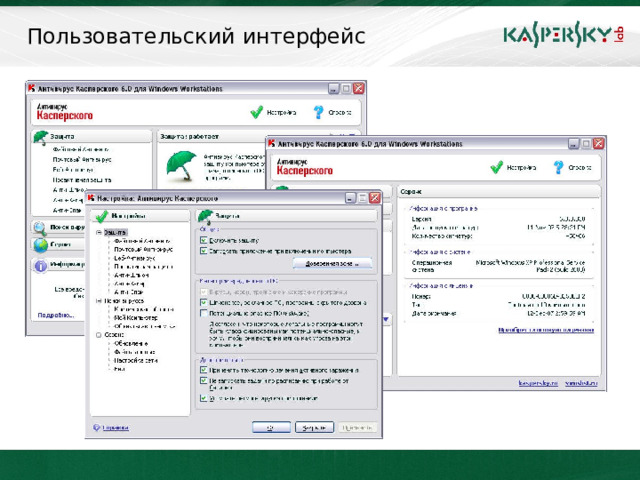Toggle Шпионское, рекламное ПО checkbox
Screen dimensions: 640x480
tap(203, 302)
